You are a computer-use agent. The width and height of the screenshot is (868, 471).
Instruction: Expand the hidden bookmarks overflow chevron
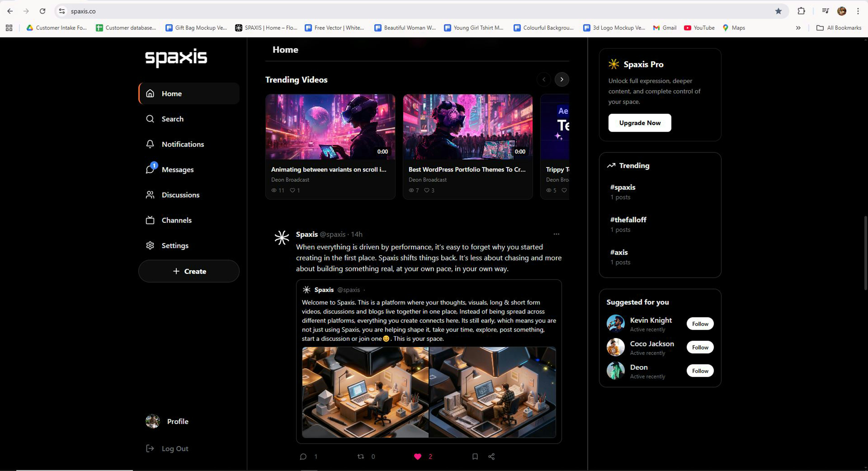[x=798, y=28]
